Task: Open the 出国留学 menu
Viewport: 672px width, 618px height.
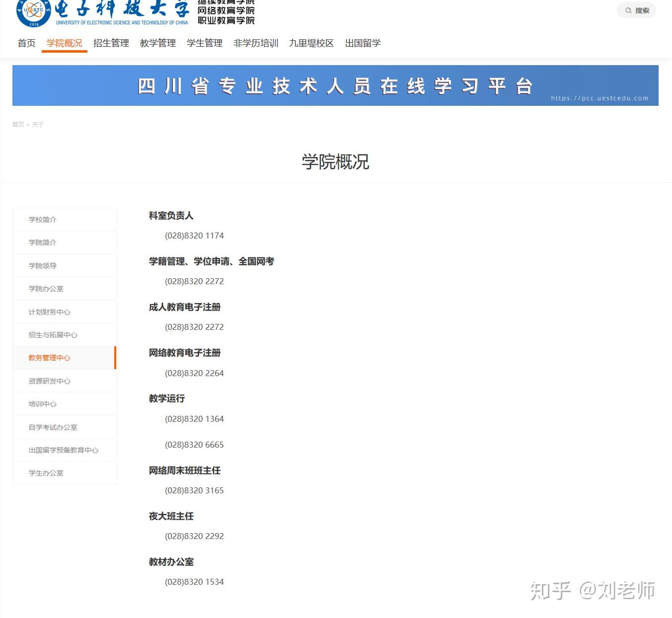Action: (x=363, y=43)
